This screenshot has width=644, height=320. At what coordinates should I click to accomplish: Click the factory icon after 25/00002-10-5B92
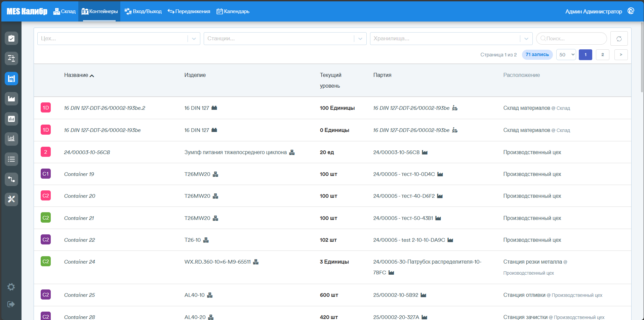click(x=424, y=295)
